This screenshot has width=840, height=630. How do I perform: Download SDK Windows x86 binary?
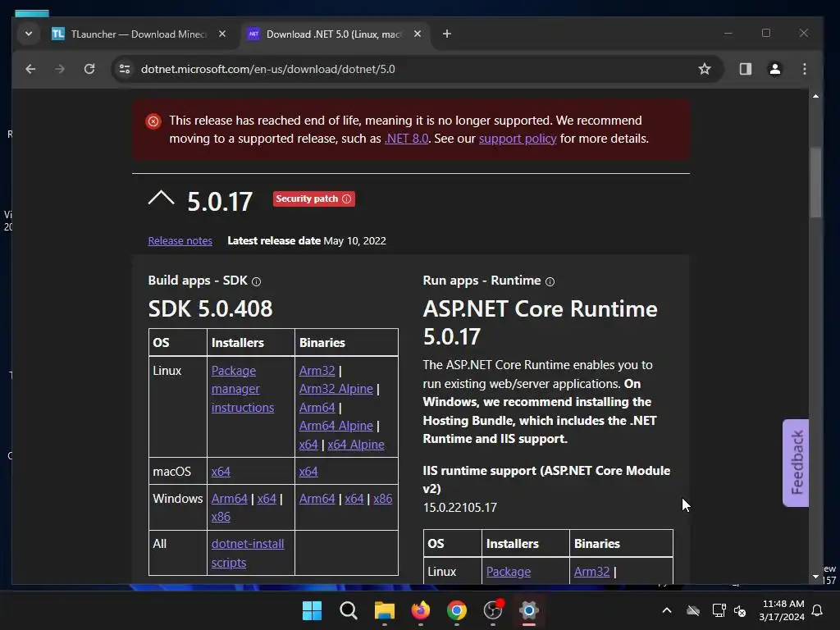point(382,499)
